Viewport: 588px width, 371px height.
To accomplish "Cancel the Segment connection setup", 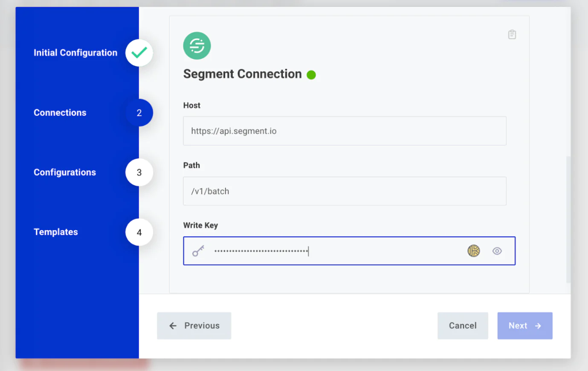I will (x=463, y=325).
